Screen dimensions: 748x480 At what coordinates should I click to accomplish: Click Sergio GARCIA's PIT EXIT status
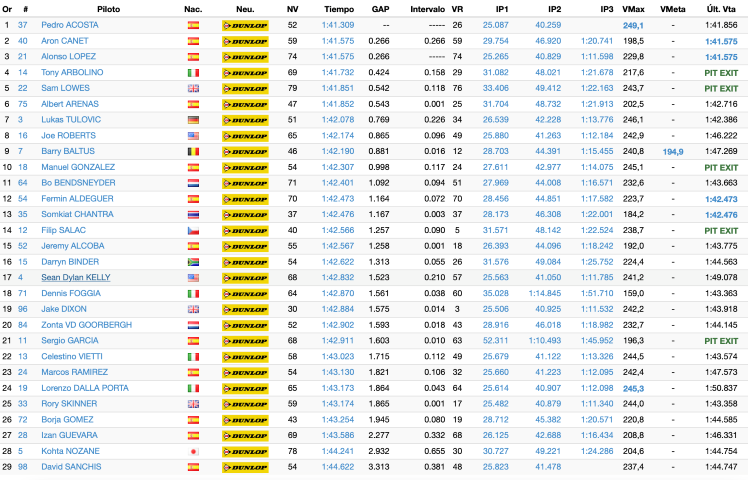(x=721, y=341)
